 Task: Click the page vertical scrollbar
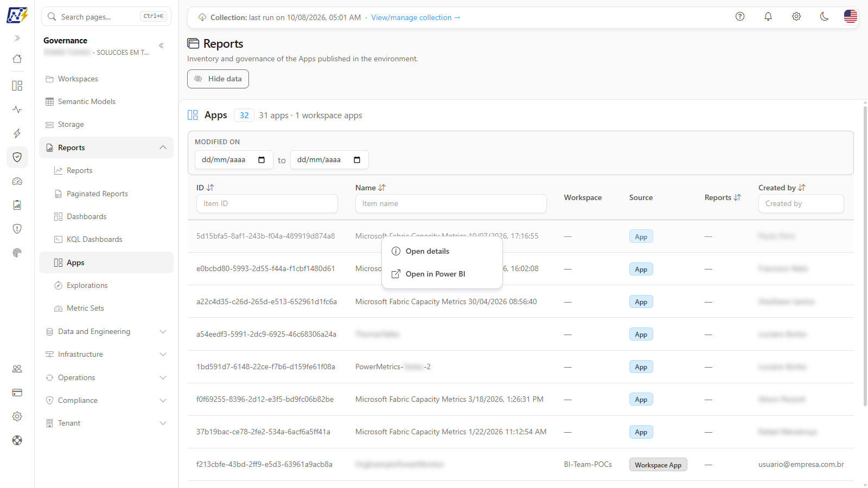(865, 255)
